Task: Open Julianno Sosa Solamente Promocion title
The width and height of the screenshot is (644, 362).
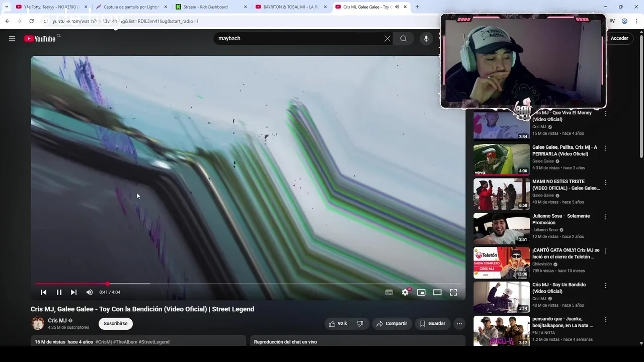Action: (x=561, y=219)
